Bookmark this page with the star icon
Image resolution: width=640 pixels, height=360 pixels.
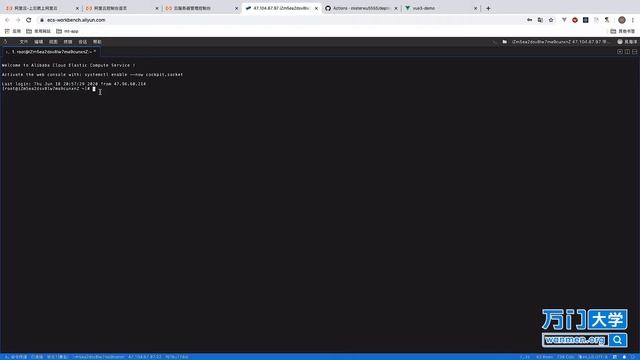[x=551, y=20]
